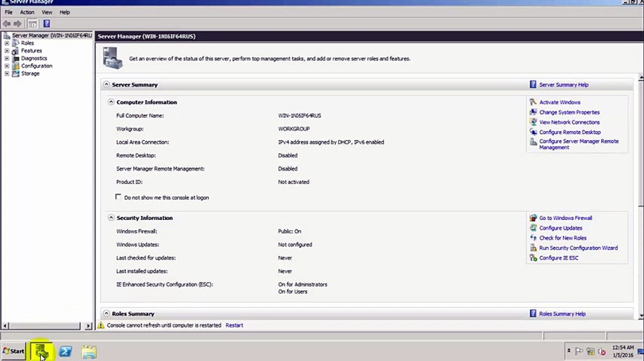The height and width of the screenshot is (361, 644).
Task: Open the Windows Start button
Action: (x=14, y=351)
